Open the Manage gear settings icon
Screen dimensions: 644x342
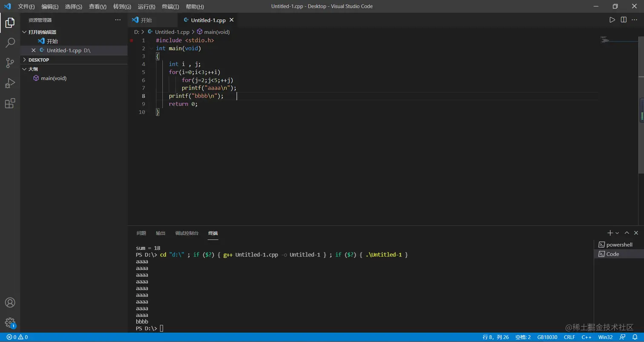tap(10, 323)
